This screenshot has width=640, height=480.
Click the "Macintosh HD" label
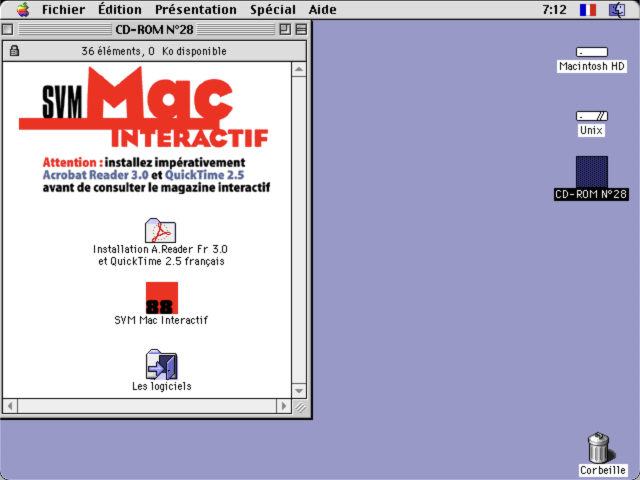591,66
